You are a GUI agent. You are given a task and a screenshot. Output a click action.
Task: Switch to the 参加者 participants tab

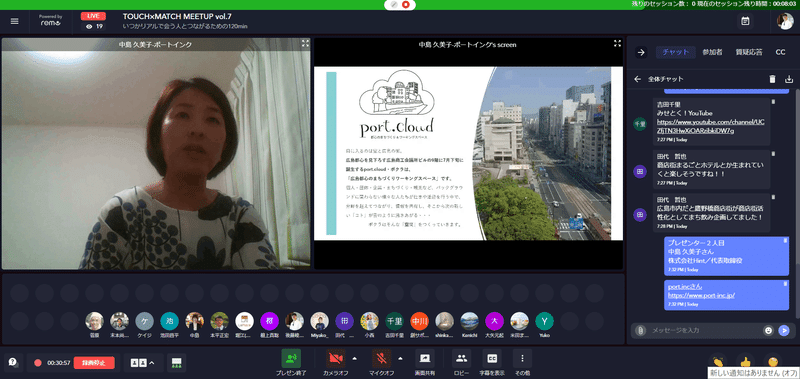point(712,52)
